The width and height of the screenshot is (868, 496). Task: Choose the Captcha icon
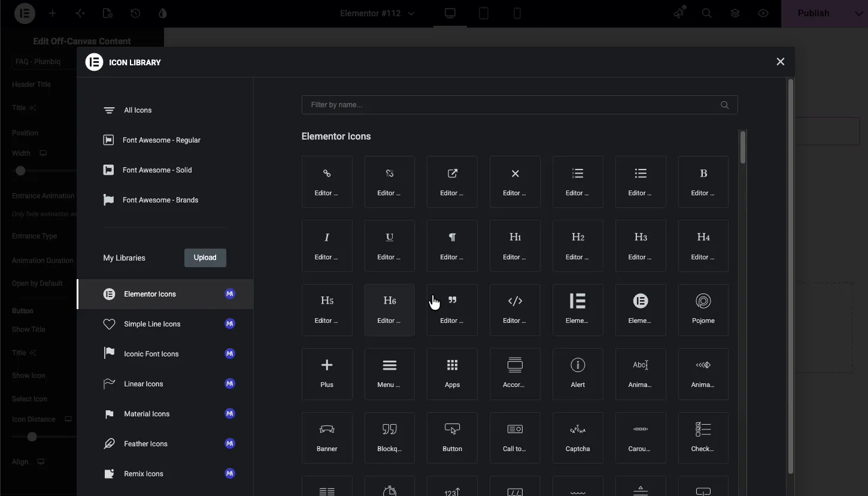tap(578, 438)
